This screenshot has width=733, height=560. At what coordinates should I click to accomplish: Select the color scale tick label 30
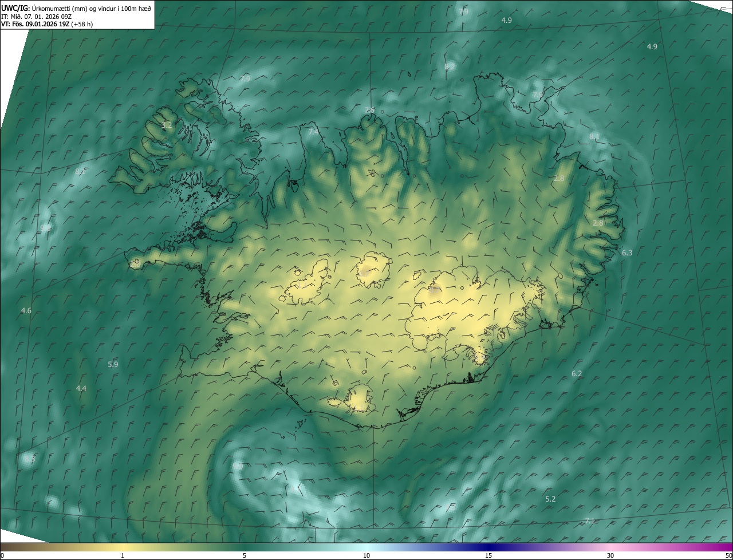610,555
